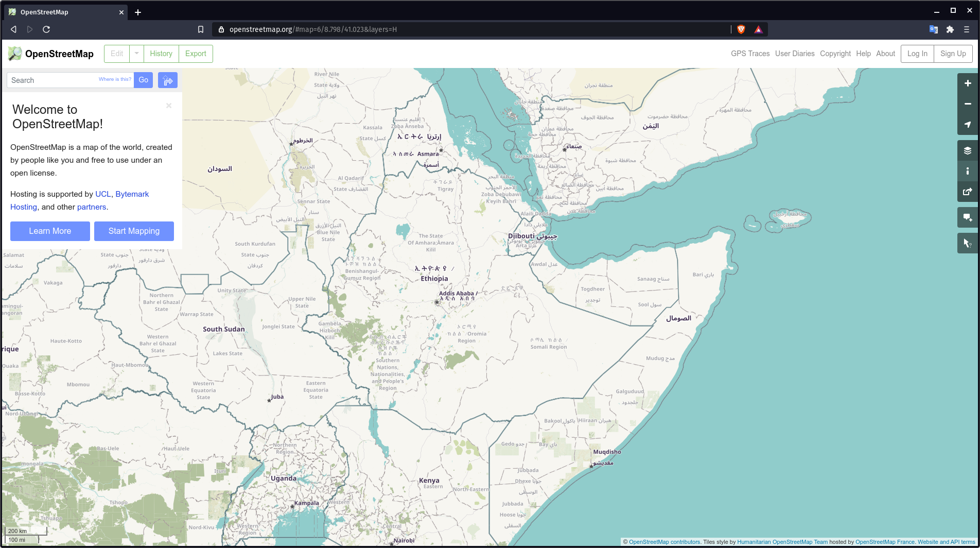The width and height of the screenshot is (980, 548).
Task: Zoom in on the map
Action: tap(968, 83)
